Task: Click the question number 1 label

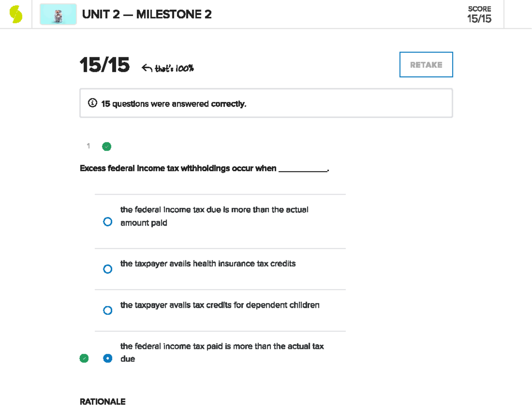Action: pos(88,146)
